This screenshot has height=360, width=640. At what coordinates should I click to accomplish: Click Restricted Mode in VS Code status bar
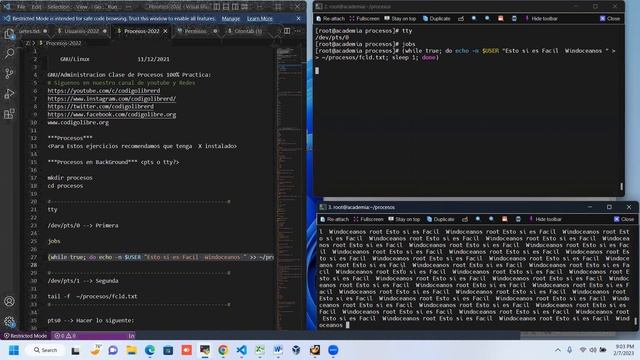25,336
